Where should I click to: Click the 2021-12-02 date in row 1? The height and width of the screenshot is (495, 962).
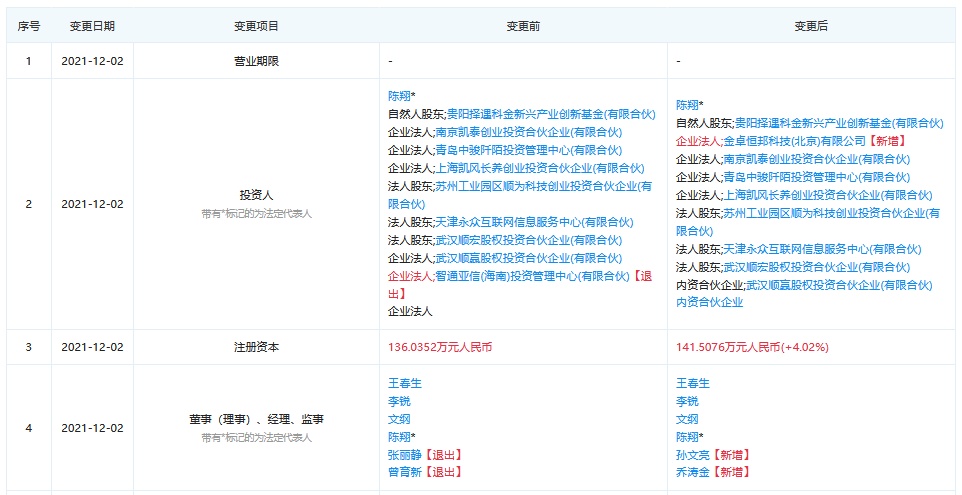[x=92, y=61]
